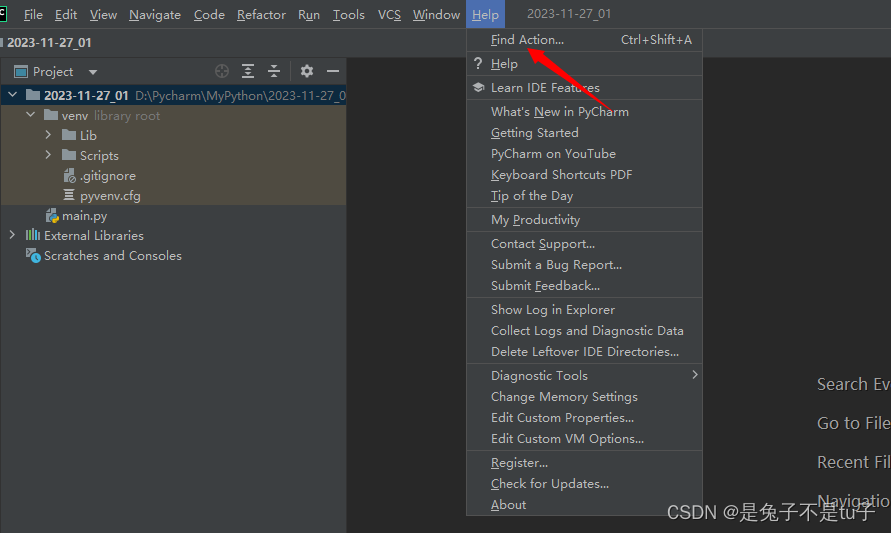891x533 pixels.
Task: Click the .gitignore file icon
Action: point(69,176)
